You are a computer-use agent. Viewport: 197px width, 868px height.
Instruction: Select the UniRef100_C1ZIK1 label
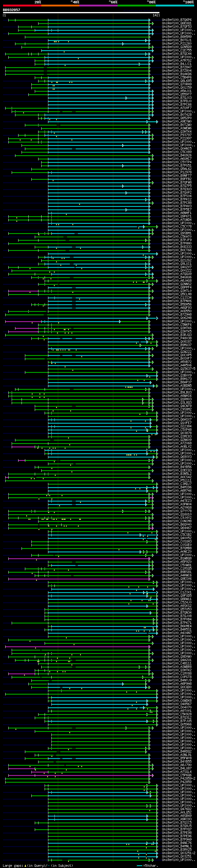177,592
